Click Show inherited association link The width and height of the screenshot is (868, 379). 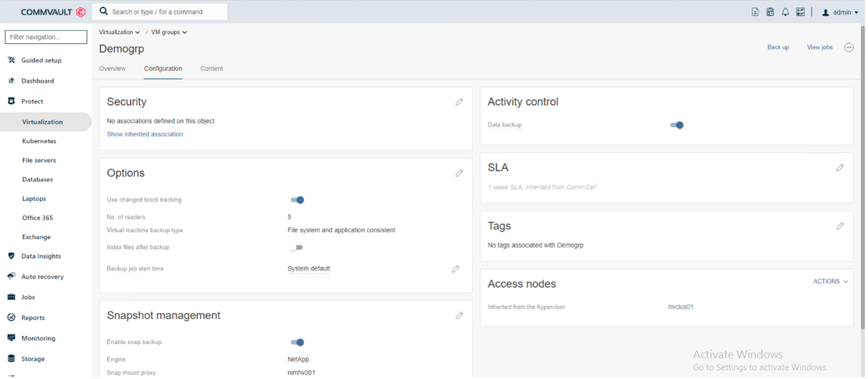tap(145, 135)
